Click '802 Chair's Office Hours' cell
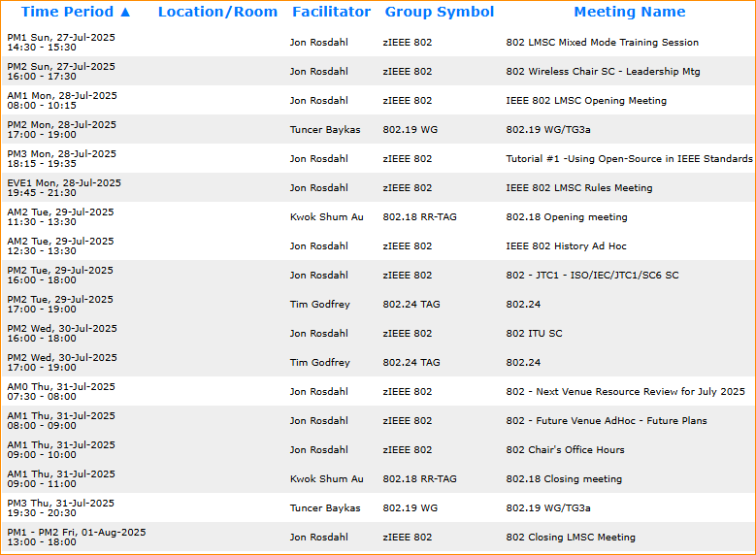 (565, 449)
